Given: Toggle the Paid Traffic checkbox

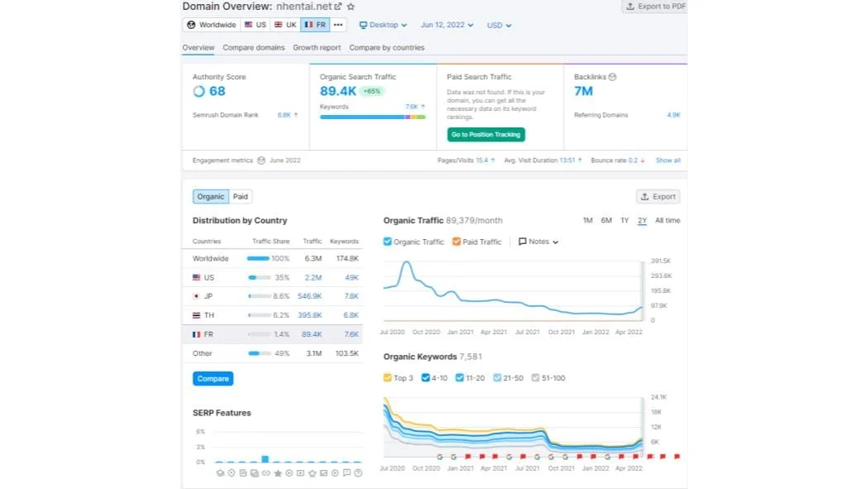Looking at the screenshot, I should pyautogui.click(x=456, y=242).
